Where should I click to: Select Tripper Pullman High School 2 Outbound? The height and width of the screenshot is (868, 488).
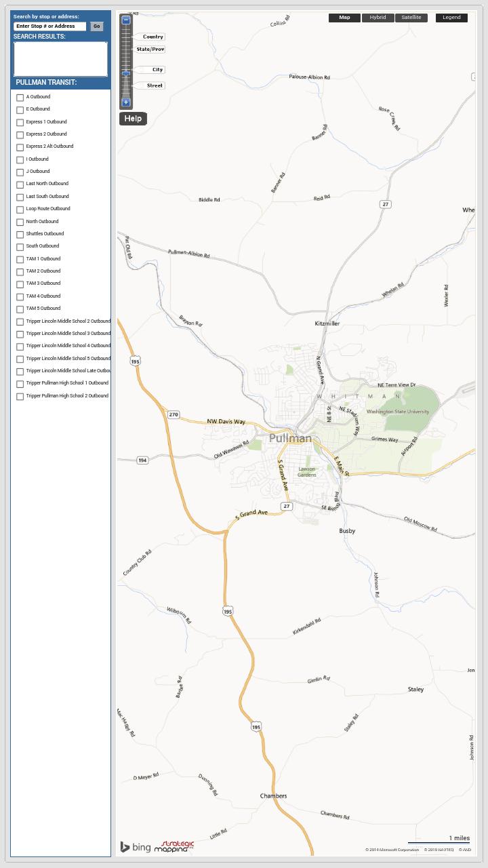tap(20, 397)
